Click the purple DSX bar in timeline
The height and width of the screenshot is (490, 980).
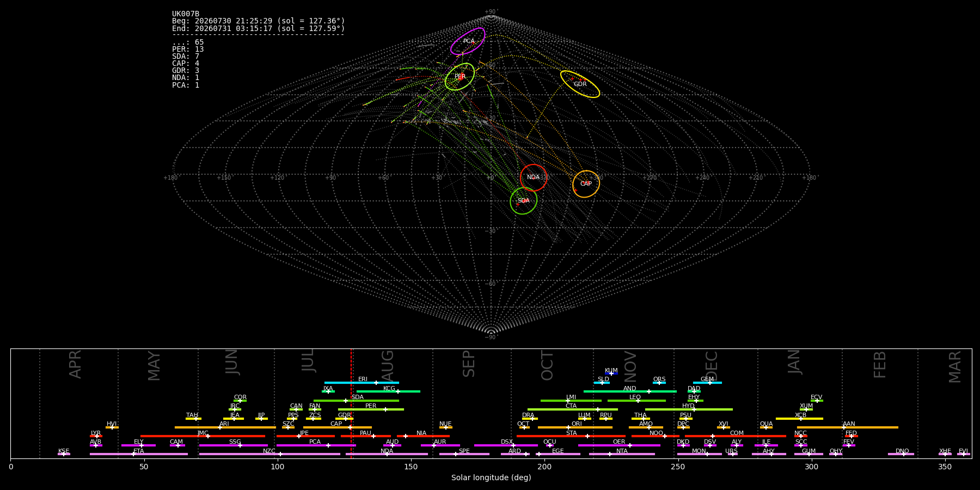[x=506, y=445]
